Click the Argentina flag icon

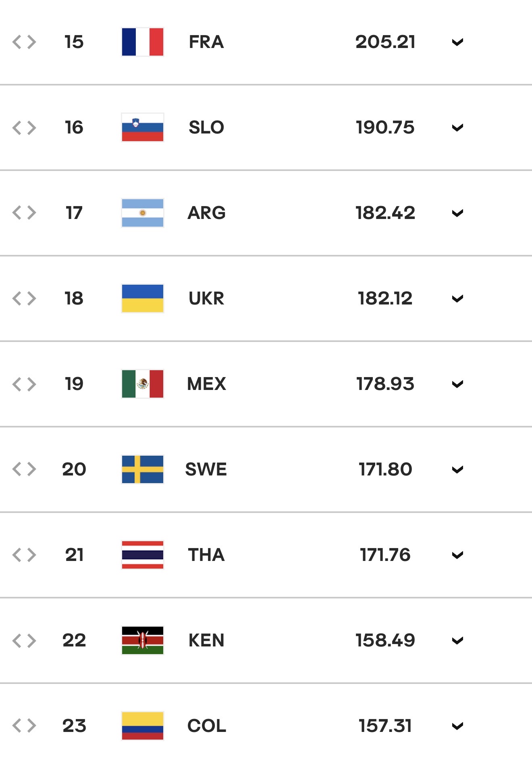(143, 213)
